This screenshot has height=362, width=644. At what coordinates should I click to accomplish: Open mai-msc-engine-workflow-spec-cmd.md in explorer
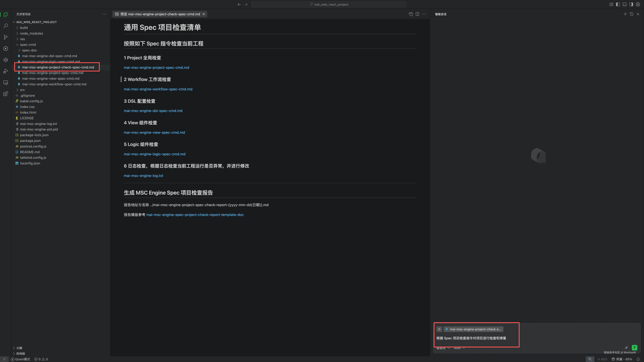(54, 84)
